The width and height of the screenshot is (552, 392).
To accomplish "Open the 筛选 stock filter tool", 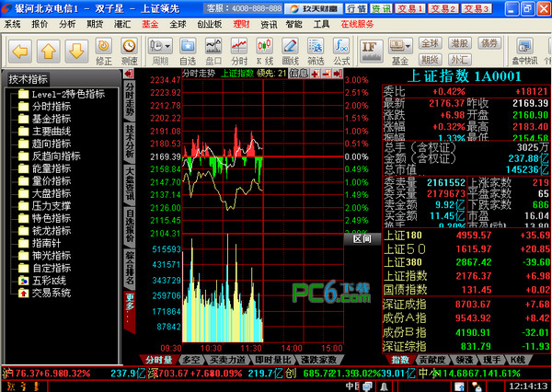I will click(316, 52).
